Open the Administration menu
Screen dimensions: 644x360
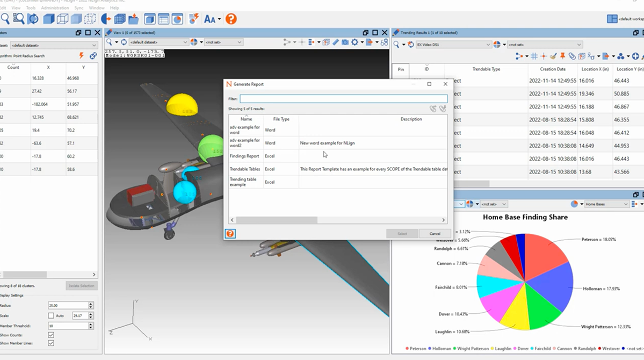[x=55, y=8]
